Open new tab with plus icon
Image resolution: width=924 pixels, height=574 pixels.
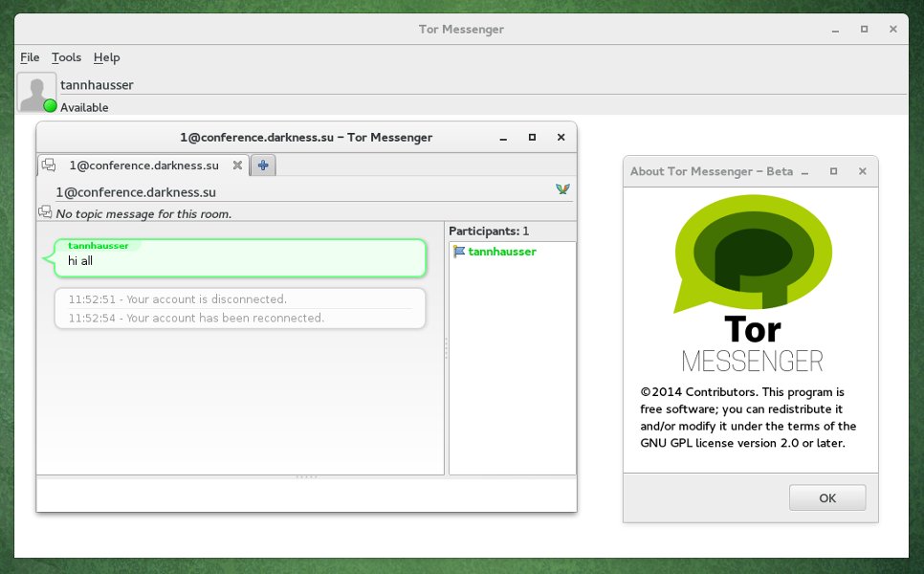263,166
